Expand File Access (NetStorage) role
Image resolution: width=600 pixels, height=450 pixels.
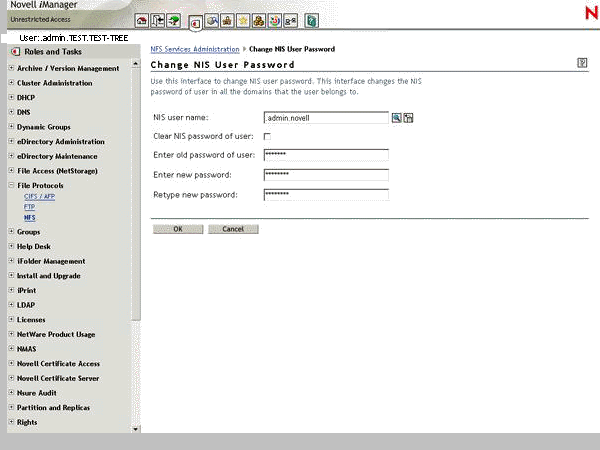pyautogui.click(x=11, y=170)
